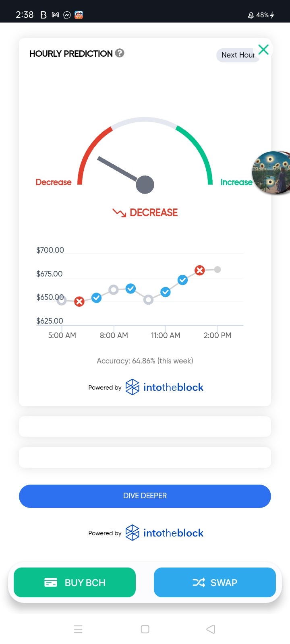Select the gray dot at 2:00 PM
The image size is (290, 644).
click(x=217, y=270)
